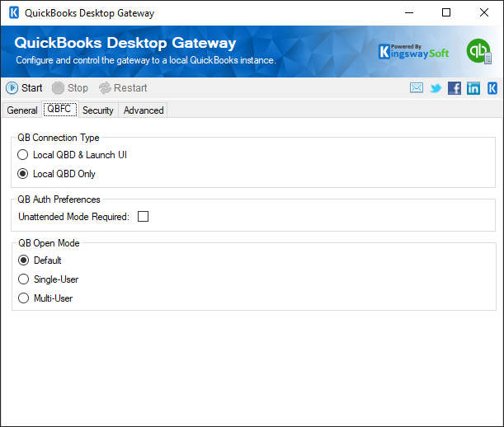Viewport: 504px width, 427px height.
Task: Click the title bar application K icon
Action: 14,13
